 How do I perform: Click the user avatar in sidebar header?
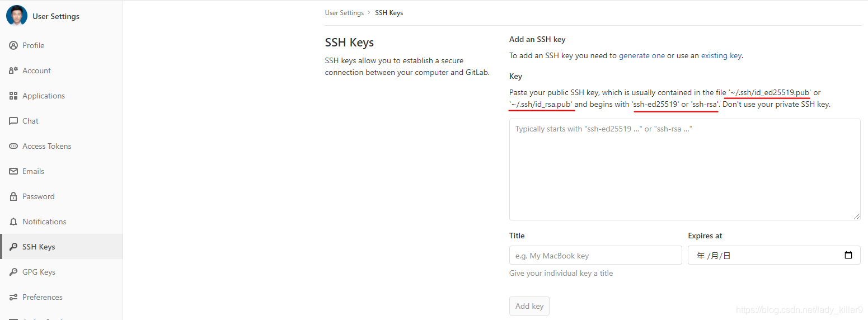click(17, 16)
